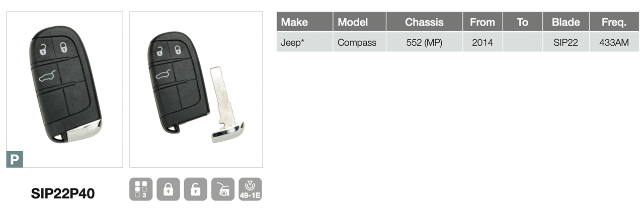Click the fob with detached blade image

coord(196,89)
